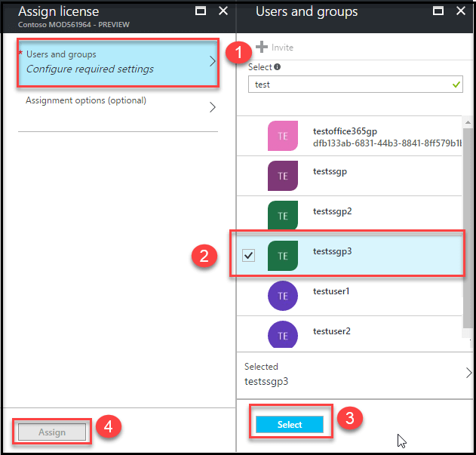The height and width of the screenshot is (455, 476).
Task: Click the info icon beside Select label
Action: 277,67
